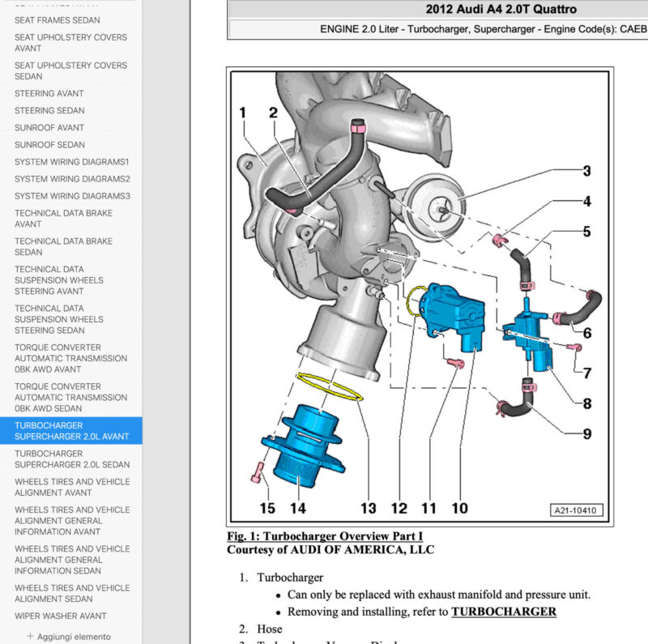Open WIPER WASHER AVANT section

point(60,616)
